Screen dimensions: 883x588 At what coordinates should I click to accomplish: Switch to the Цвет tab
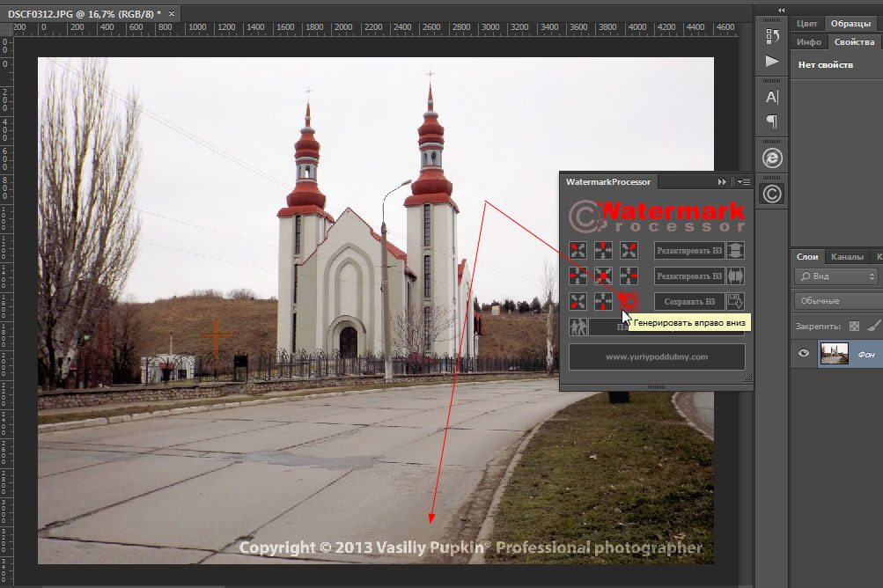click(x=807, y=24)
